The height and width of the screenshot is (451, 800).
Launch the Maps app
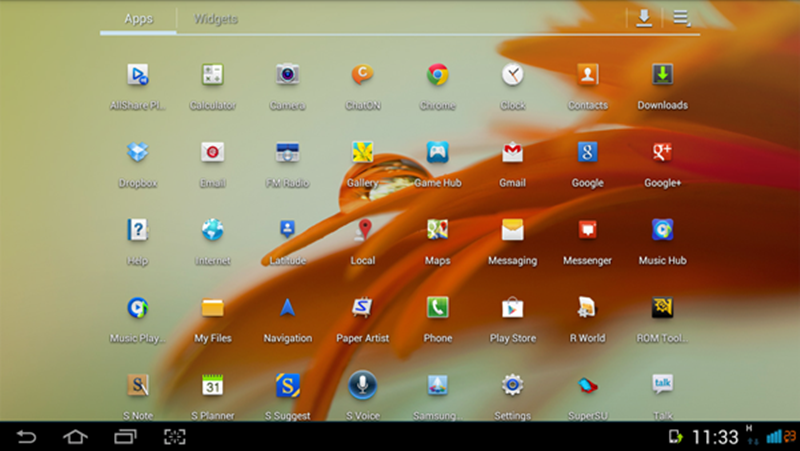pyautogui.click(x=438, y=230)
